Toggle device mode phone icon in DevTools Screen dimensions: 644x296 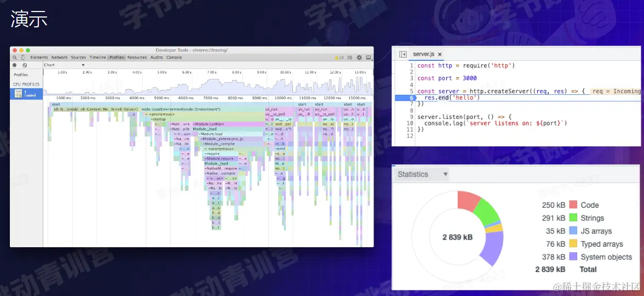point(23,58)
